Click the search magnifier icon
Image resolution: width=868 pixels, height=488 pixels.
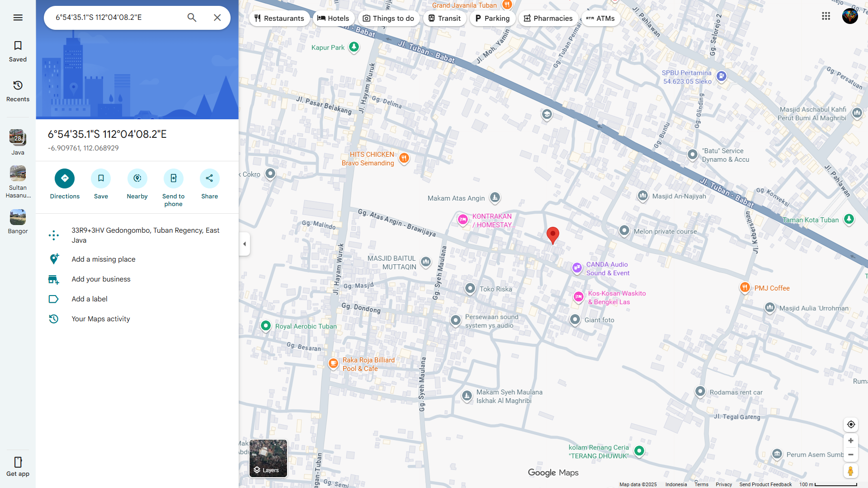click(x=192, y=18)
